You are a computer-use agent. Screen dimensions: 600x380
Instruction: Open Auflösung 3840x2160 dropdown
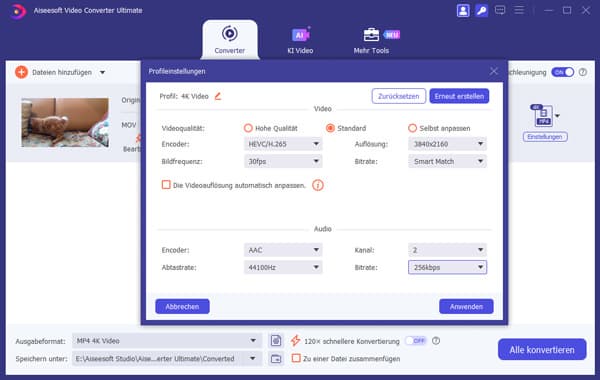click(x=447, y=144)
